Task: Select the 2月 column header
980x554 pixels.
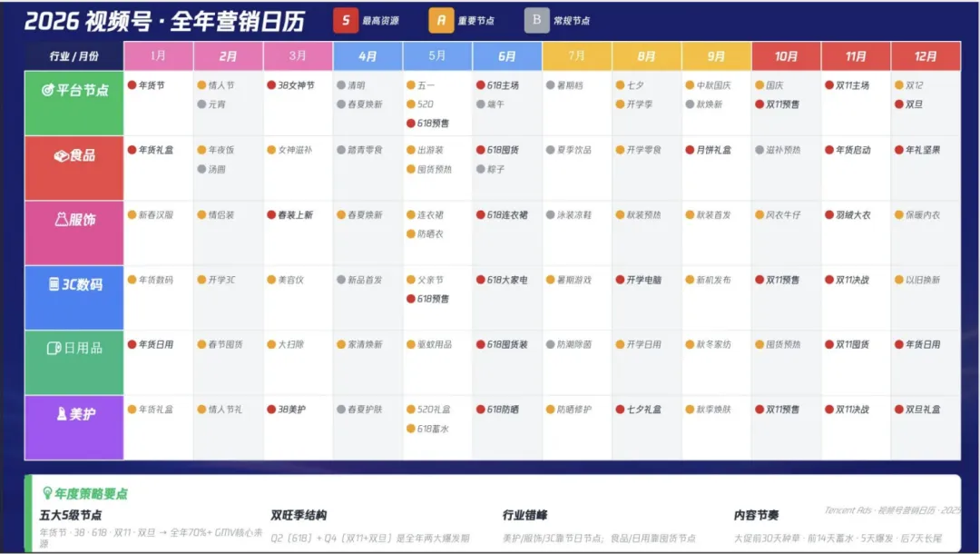Action: tap(229, 55)
